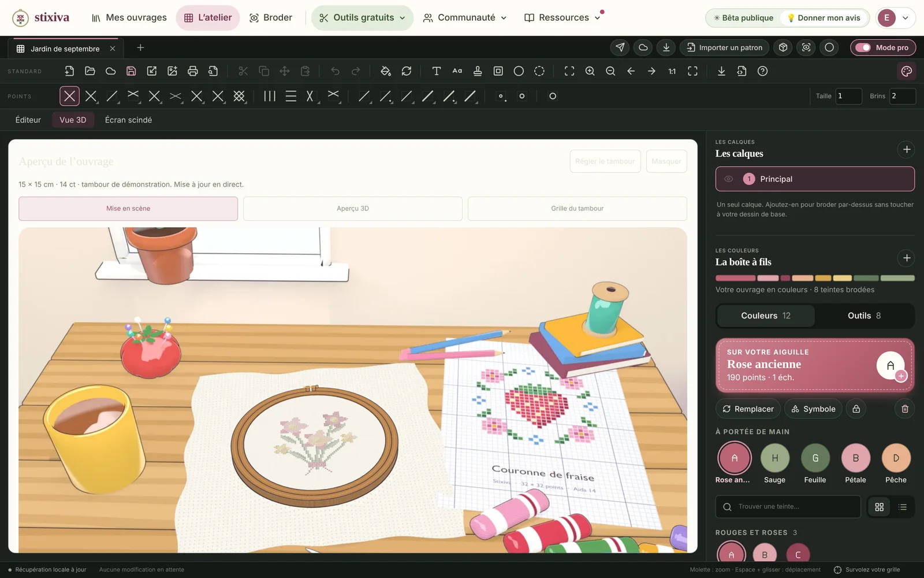The width and height of the screenshot is (924, 578).
Task: Select the three horizontal lines stitch
Action: click(x=291, y=96)
